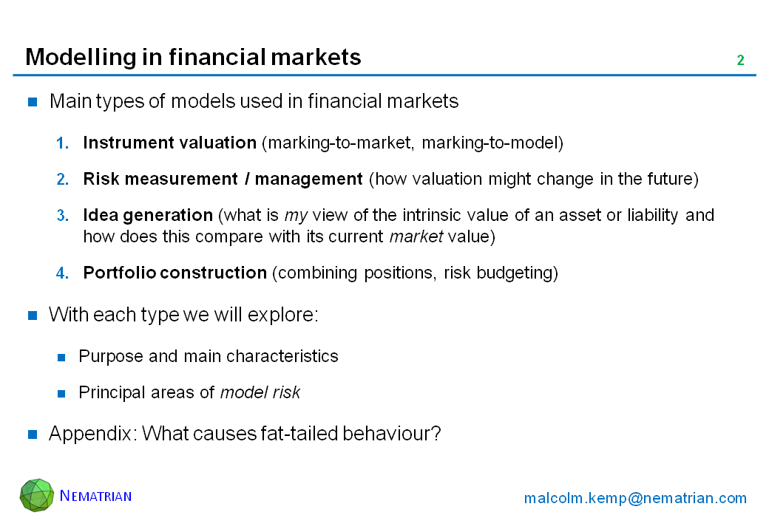769x532 pixels.
Task: Click the "Main types of models used" line
Action: pos(254,101)
